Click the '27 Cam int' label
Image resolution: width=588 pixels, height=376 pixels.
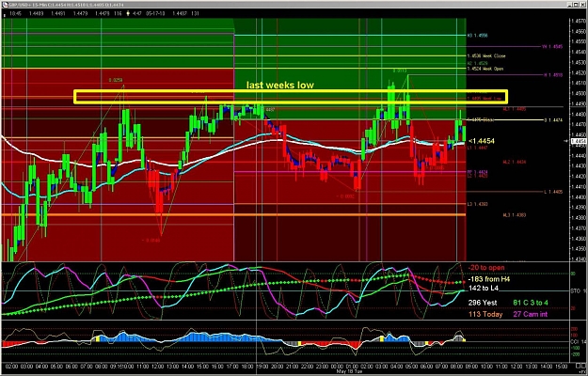530,315
